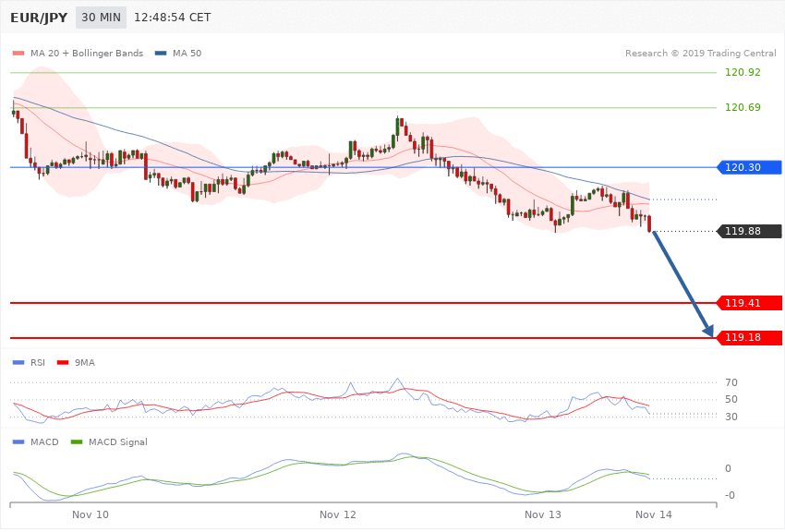Viewport: 785px width, 532px height.
Task: Click the Nov 13 date label
Action: point(543,514)
